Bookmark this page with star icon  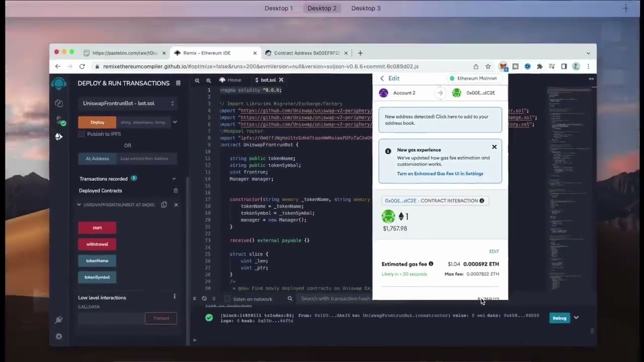coord(488,66)
